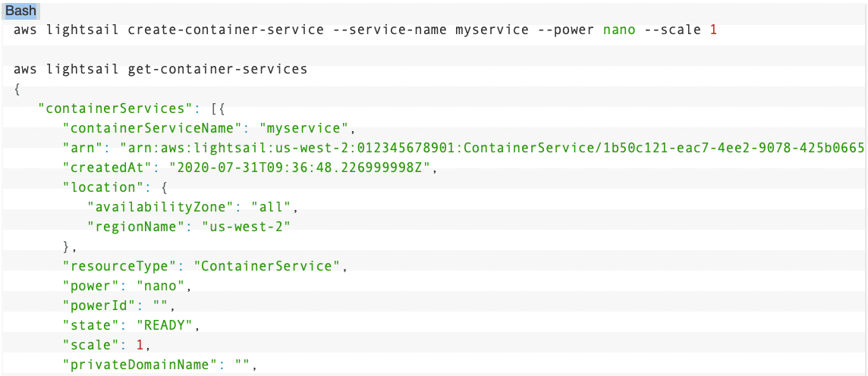Click the "privateDomainName" key
The height and width of the screenshot is (376, 868).
click(x=140, y=365)
